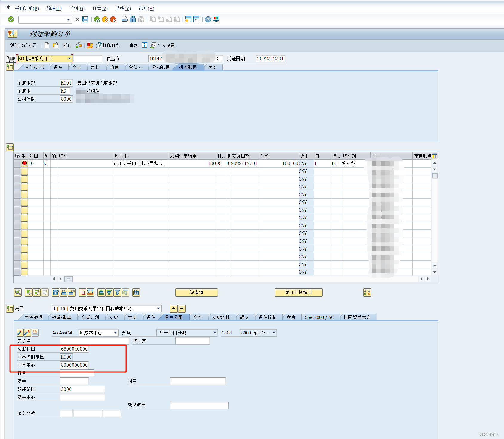This screenshot has width=504, height=439.
Task: Click the Check document icon before Print Preview
Action: coord(90,45)
